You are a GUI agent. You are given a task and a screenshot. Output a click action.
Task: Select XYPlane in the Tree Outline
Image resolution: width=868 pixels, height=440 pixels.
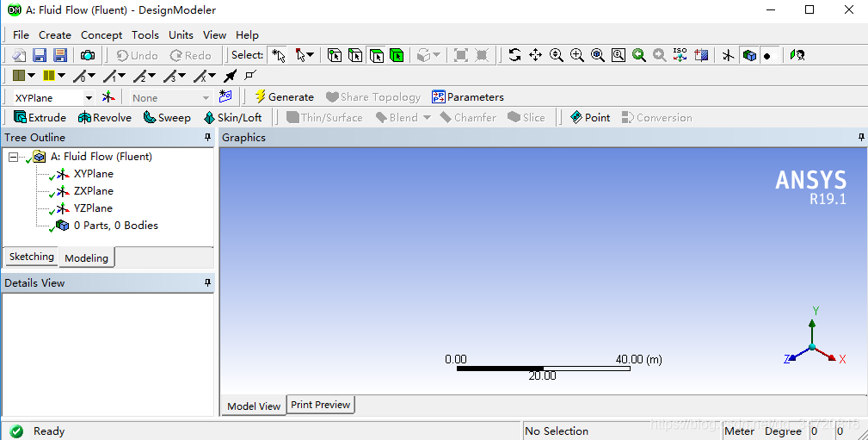(94, 173)
